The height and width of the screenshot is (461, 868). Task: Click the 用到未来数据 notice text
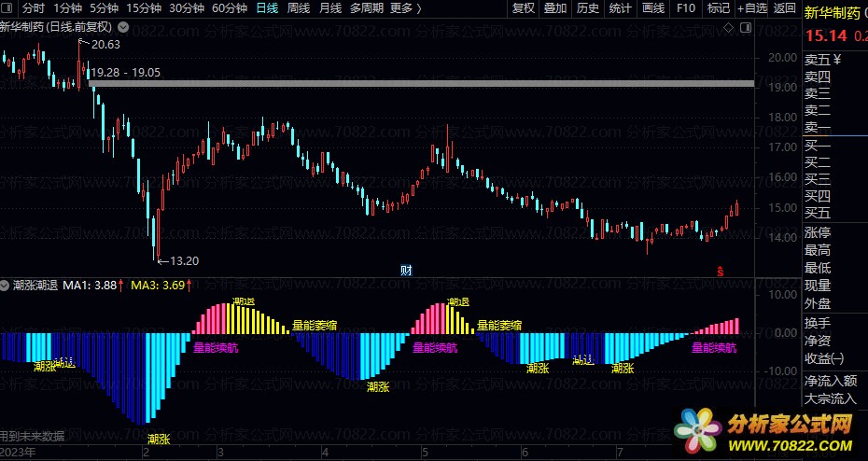[x=32, y=436]
